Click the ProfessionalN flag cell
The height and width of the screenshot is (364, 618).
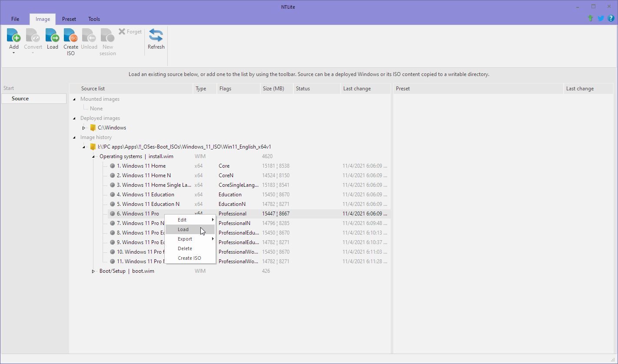coord(234,223)
